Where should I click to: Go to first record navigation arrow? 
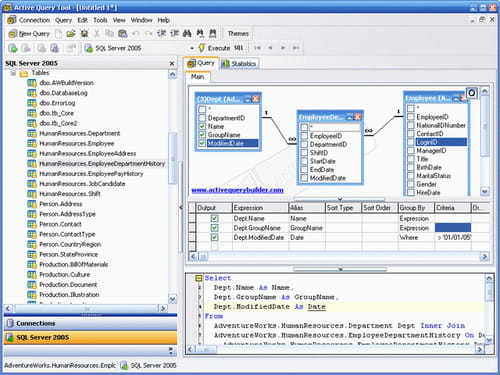coord(257,48)
